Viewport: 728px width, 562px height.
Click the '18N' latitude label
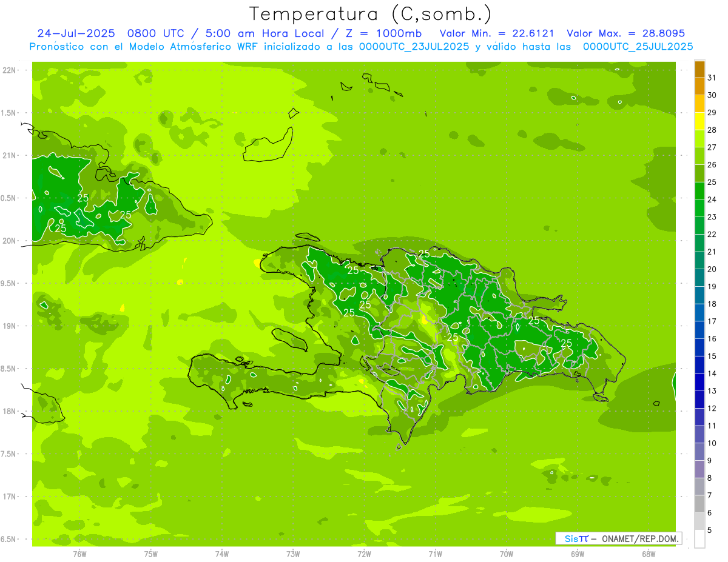click(x=8, y=411)
